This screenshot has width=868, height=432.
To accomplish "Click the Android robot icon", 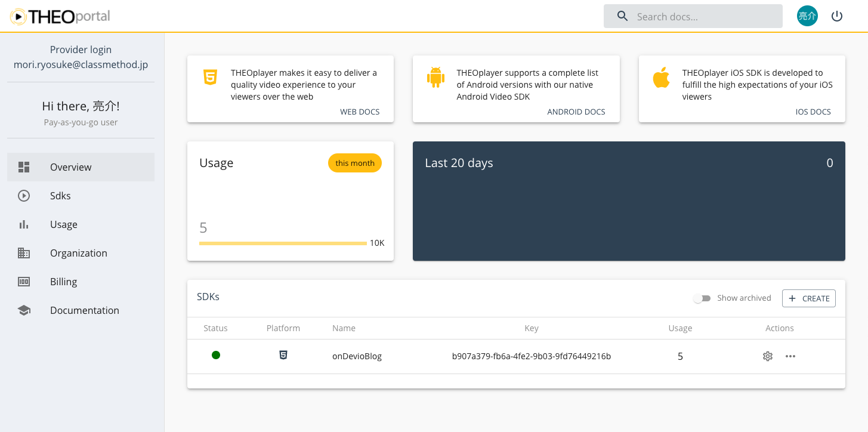I will [x=435, y=78].
